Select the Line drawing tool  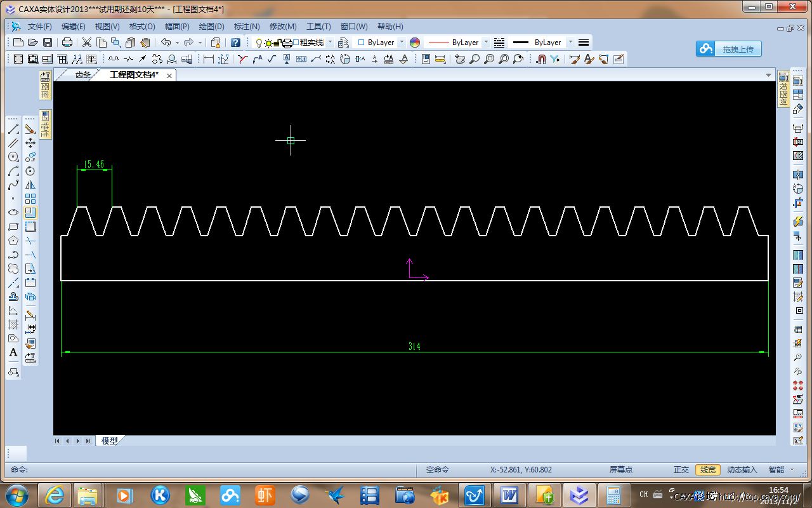[x=13, y=129]
